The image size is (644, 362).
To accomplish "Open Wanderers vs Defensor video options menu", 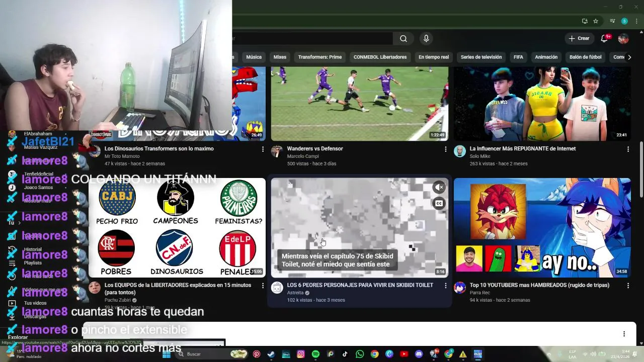I will (x=445, y=149).
